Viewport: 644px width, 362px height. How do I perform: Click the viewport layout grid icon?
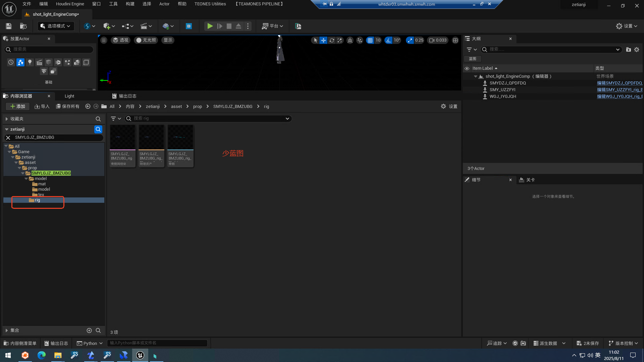[x=455, y=40]
